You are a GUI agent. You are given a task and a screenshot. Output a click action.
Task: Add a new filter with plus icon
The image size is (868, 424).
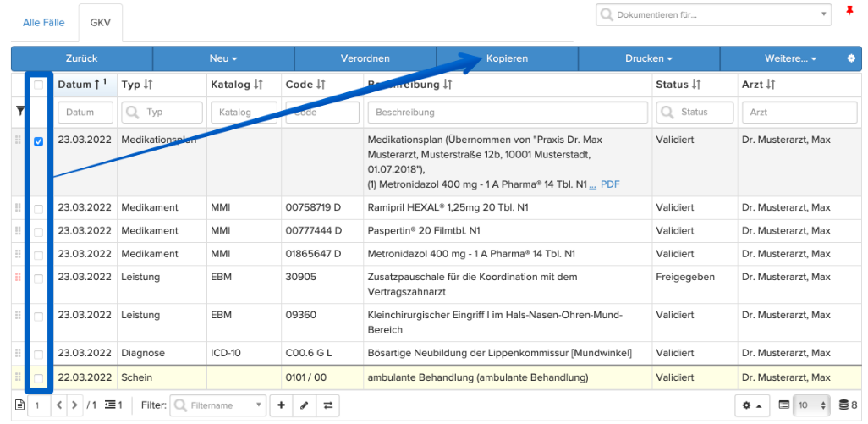pyautogui.click(x=281, y=405)
